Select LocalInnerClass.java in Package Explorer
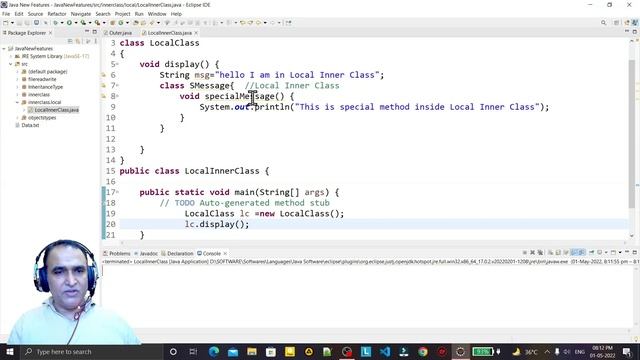This screenshot has width=640, height=360. tap(56, 110)
